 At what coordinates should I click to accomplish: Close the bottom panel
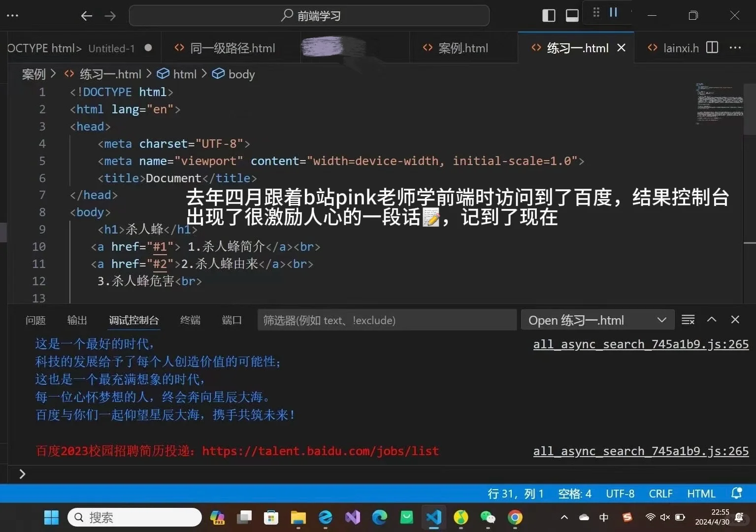tap(735, 319)
